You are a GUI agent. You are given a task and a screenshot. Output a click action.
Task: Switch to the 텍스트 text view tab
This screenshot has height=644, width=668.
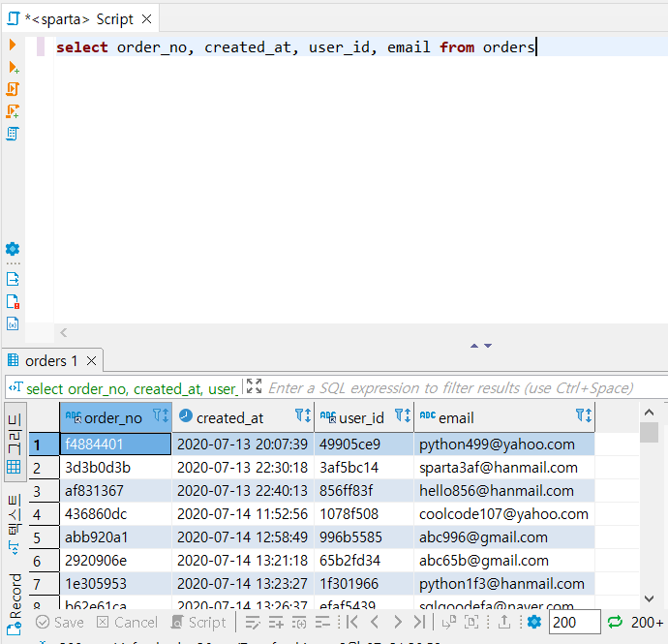point(15,525)
